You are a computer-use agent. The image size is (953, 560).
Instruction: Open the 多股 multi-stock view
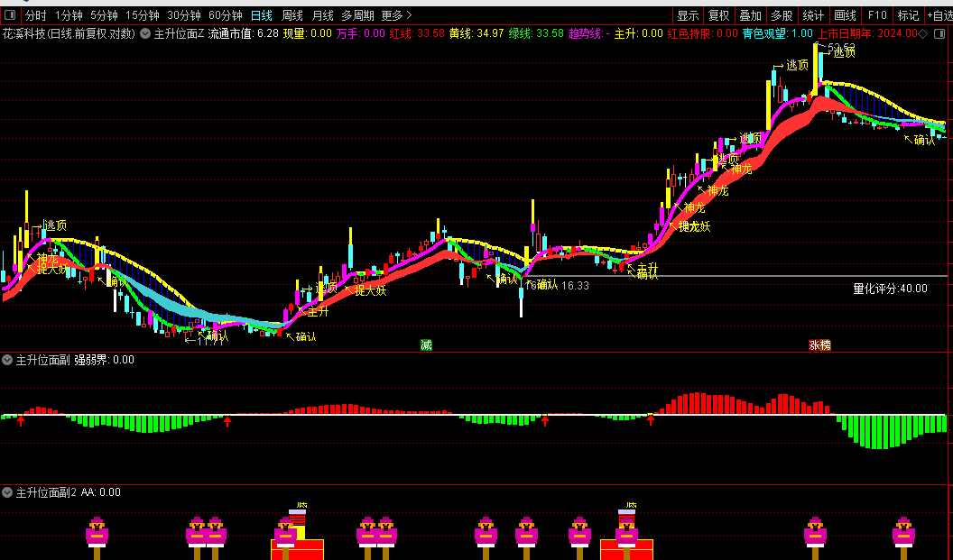tap(782, 15)
